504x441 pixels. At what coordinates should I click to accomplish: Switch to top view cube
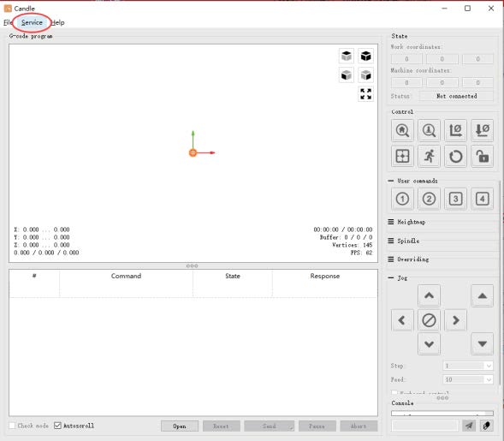[x=347, y=57]
